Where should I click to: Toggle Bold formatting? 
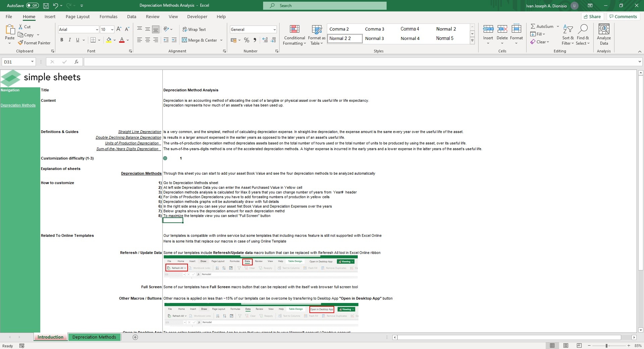click(x=62, y=40)
